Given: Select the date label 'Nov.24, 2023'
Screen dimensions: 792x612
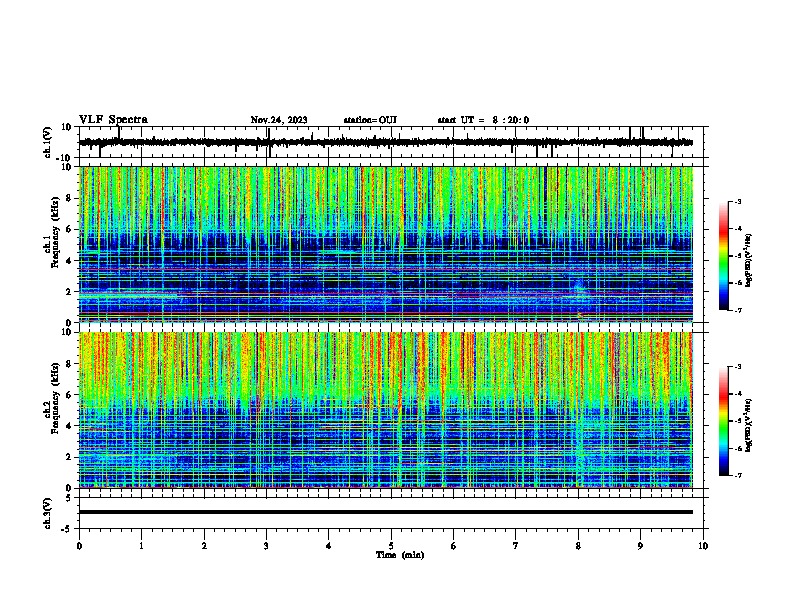Looking at the screenshot, I should pos(279,120).
